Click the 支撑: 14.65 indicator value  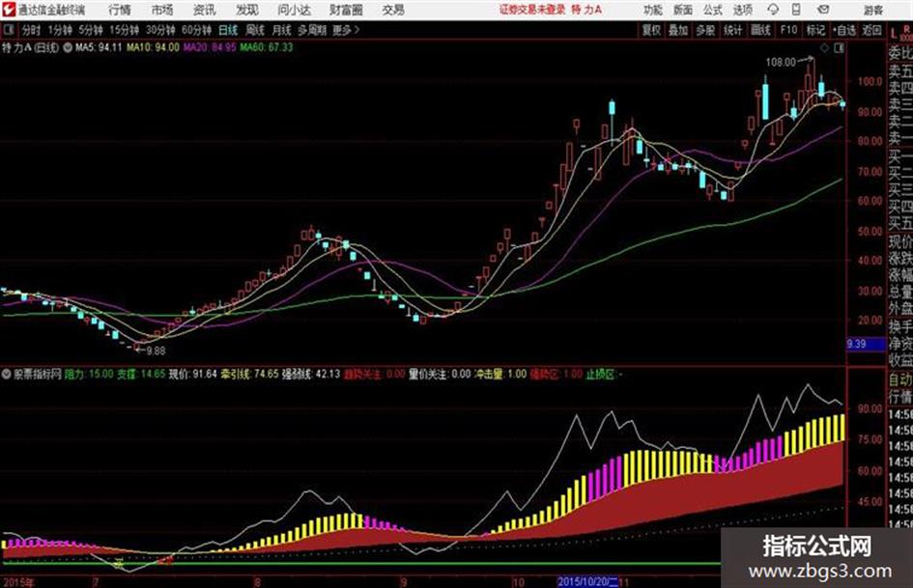(x=141, y=374)
